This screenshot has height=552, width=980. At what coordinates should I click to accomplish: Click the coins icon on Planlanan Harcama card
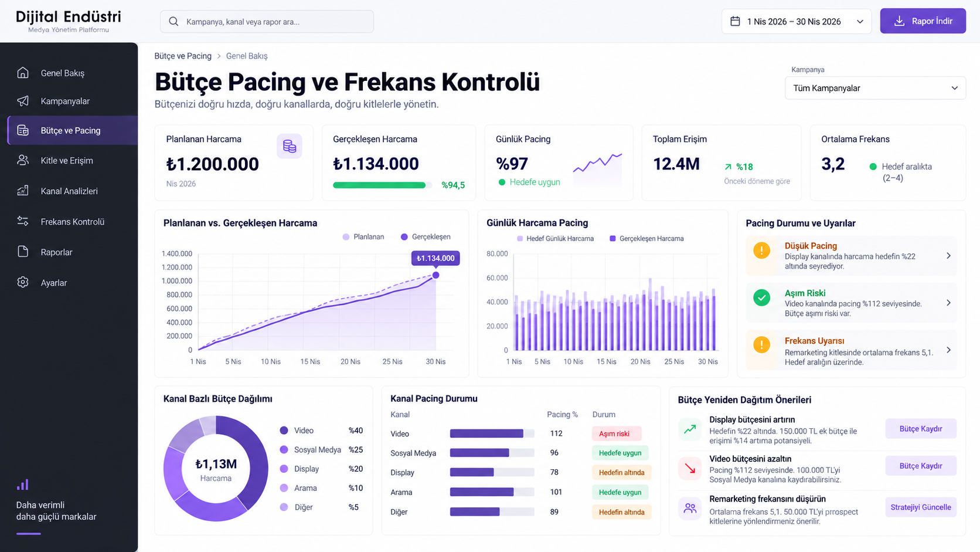(x=290, y=146)
